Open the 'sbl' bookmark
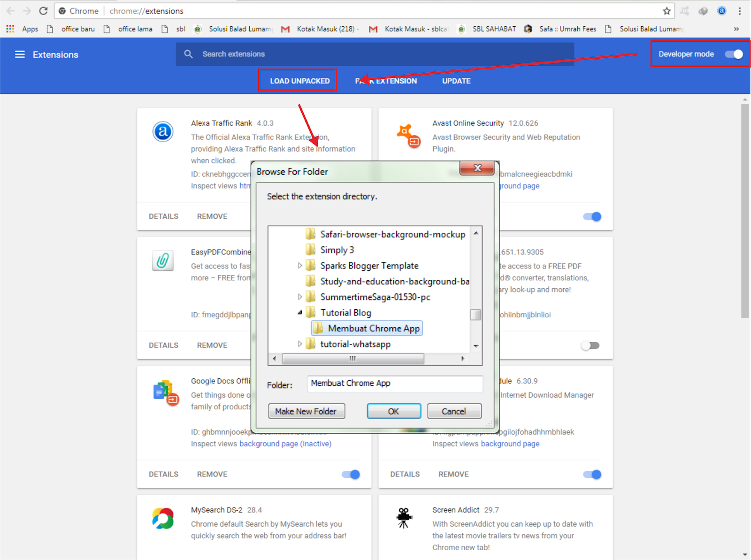Viewport: 751px width, 560px height. [173, 29]
